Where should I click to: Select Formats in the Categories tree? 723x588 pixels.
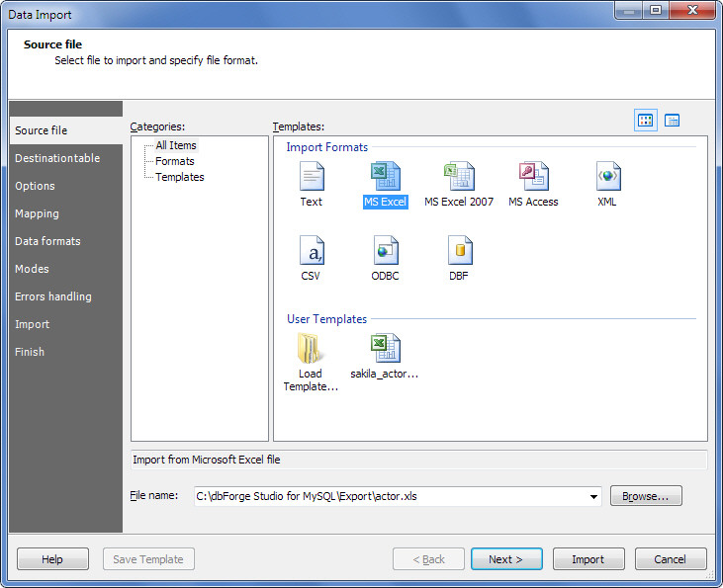tap(175, 161)
